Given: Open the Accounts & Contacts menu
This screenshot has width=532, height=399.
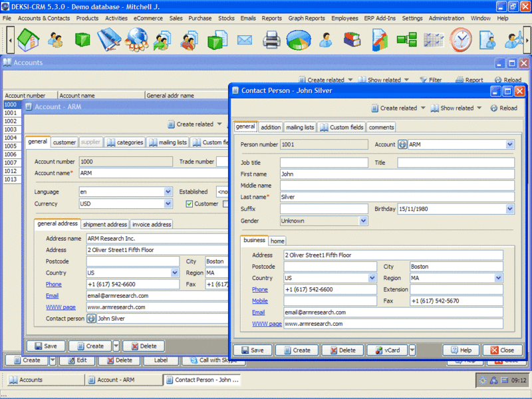Looking at the screenshot, I should tap(44, 19).
